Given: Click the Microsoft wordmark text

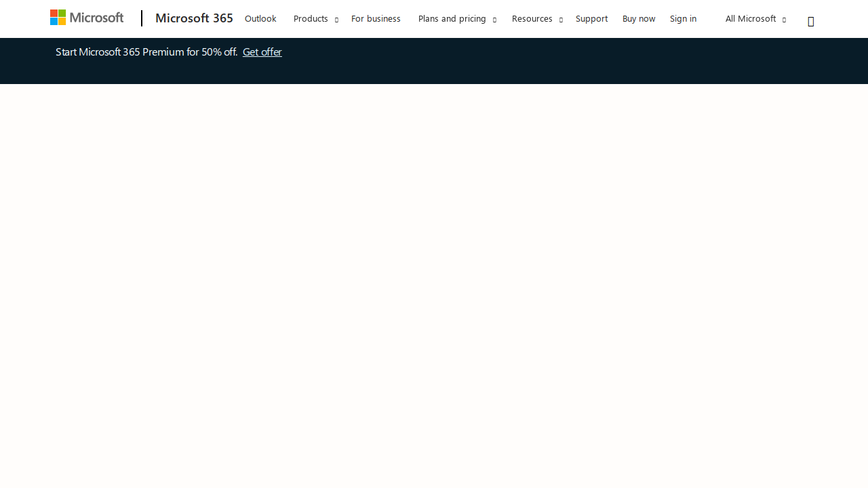Looking at the screenshot, I should 96,18.
